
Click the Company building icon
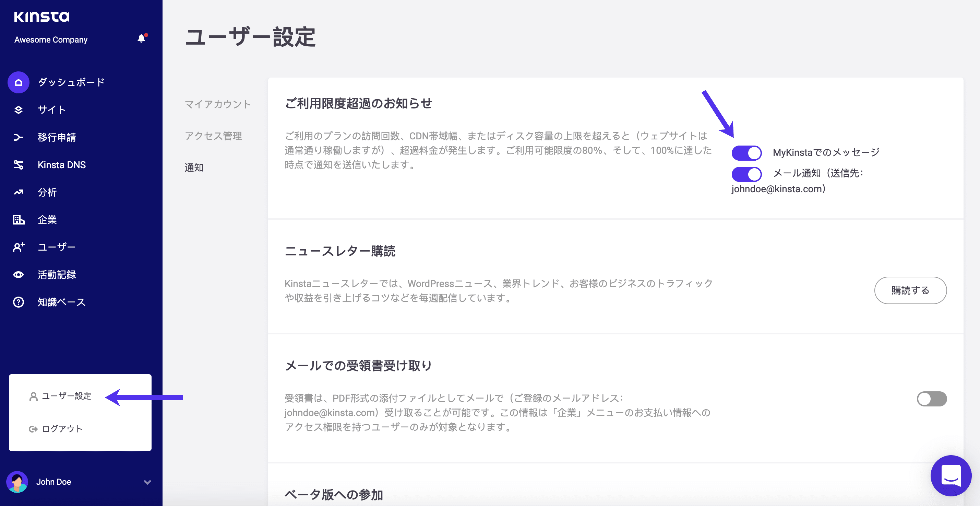(x=18, y=220)
